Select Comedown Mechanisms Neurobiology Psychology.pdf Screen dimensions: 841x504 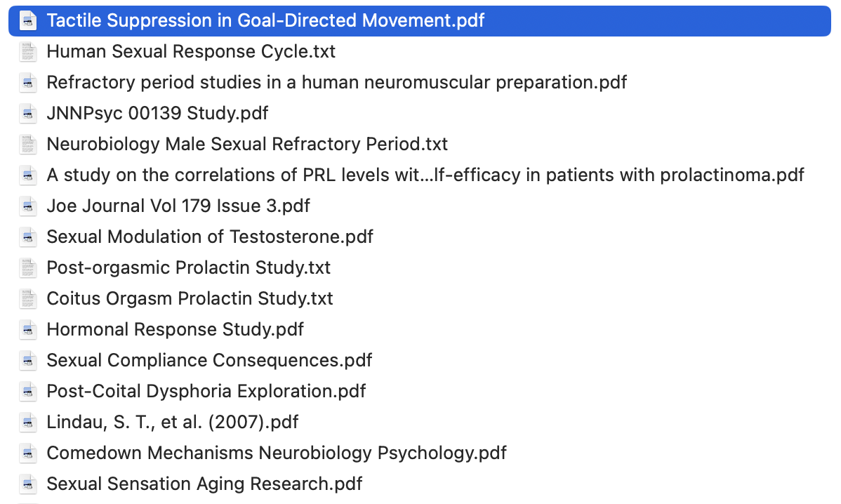[277, 453]
